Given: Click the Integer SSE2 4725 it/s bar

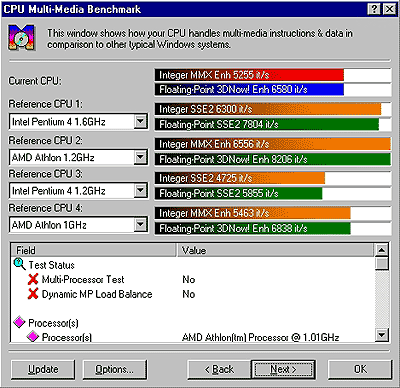Looking at the screenshot, I should (240, 178).
